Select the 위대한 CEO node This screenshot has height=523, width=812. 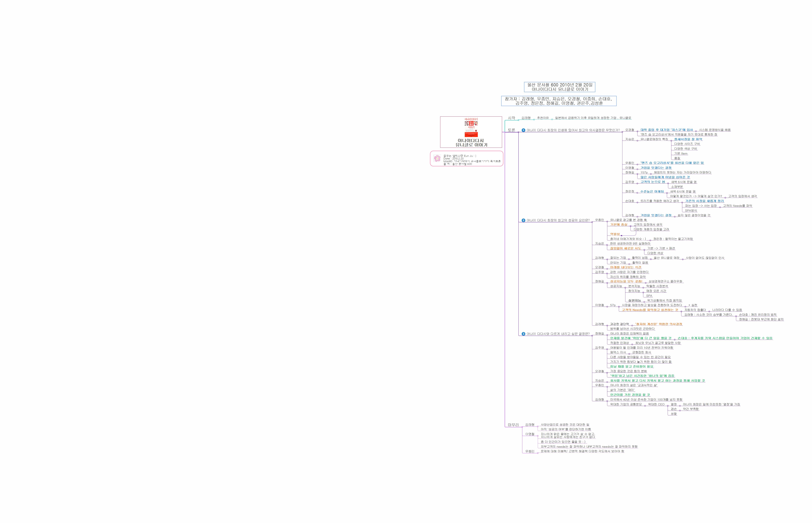tap(656, 404)
